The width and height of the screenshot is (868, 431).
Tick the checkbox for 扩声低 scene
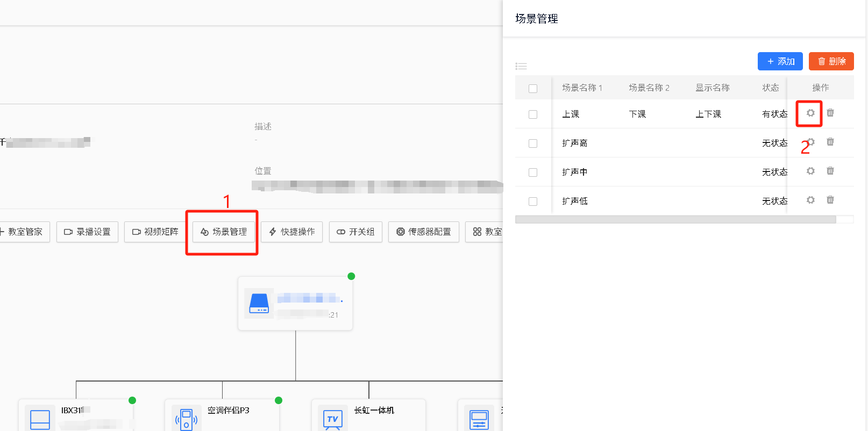point(533,202)
